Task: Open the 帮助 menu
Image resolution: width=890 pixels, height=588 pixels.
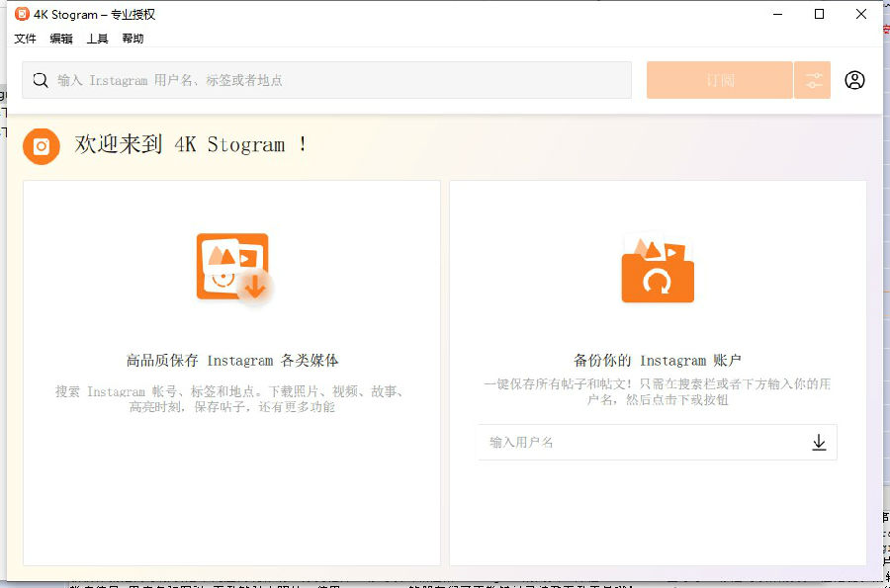Action: 133,39
